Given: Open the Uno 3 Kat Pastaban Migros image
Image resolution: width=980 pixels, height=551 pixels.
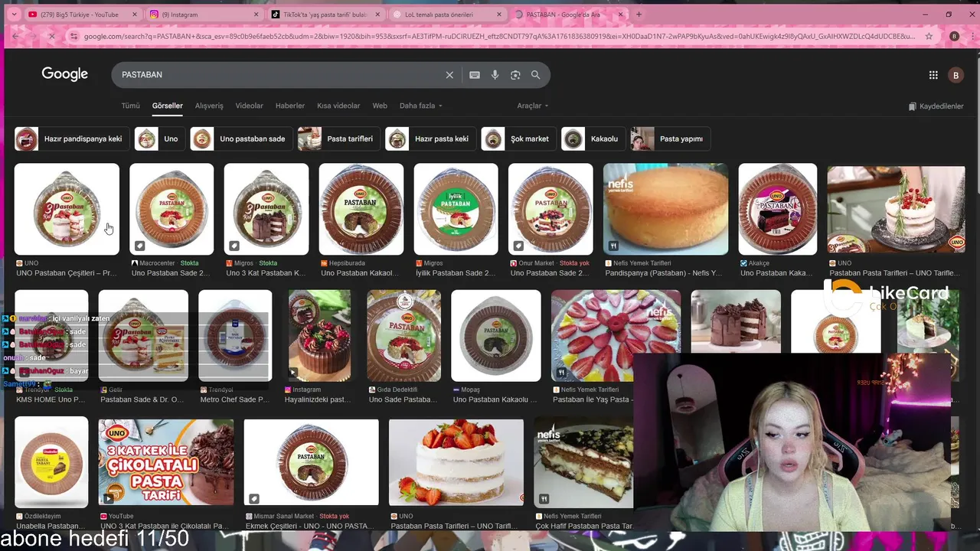Looking at the screenshot, I should pyautogui.click(x=266, y=209).
